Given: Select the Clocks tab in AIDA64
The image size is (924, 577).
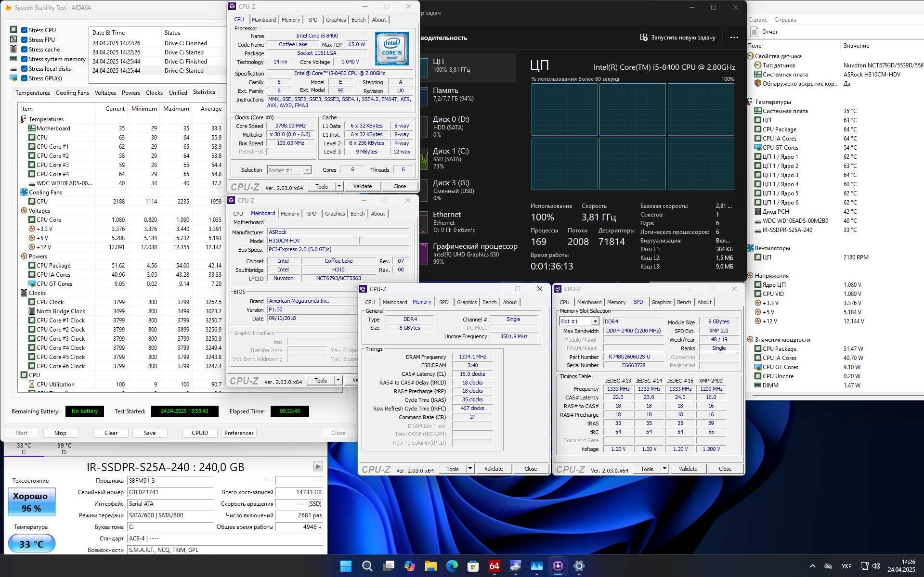Looking at the screenshot, I should click(x=154, y=92).
